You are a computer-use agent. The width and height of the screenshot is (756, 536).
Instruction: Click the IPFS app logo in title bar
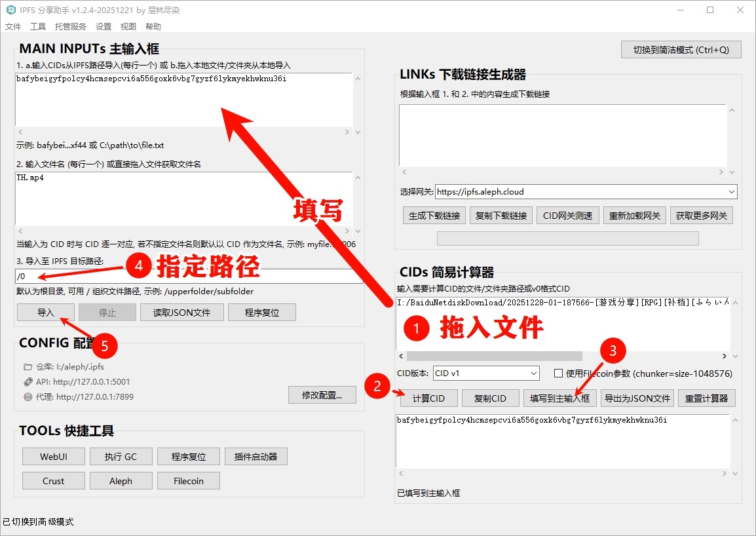[10, 10]
